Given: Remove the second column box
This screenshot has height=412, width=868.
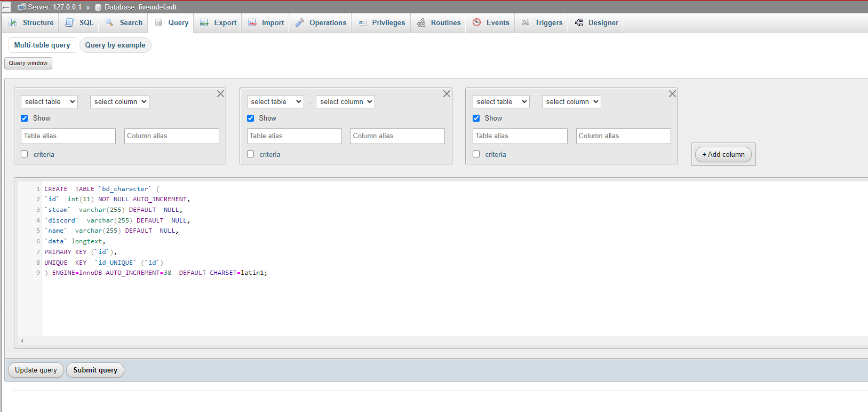Looking at the screenshot, I should click(447, 94).
